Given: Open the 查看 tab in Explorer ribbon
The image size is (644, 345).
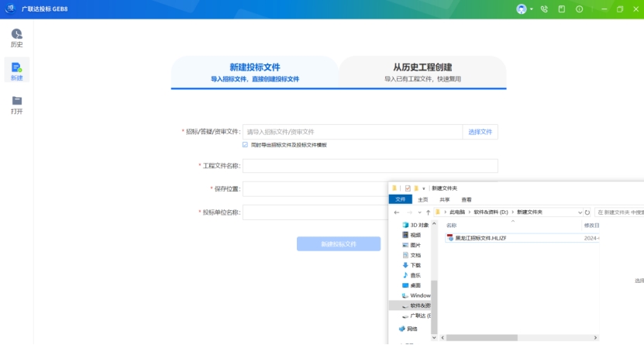Looking at the screenshot, I should (x=467, y=199).
